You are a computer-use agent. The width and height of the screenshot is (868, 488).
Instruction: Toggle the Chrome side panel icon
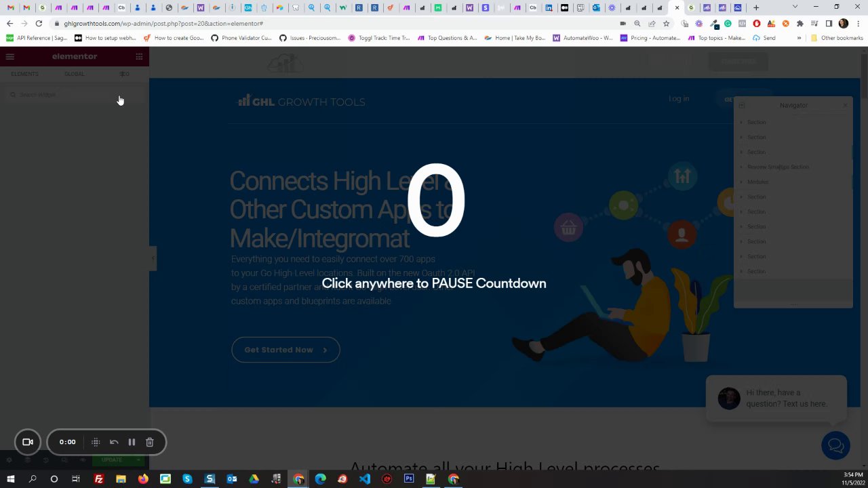[x=829, y=23]
